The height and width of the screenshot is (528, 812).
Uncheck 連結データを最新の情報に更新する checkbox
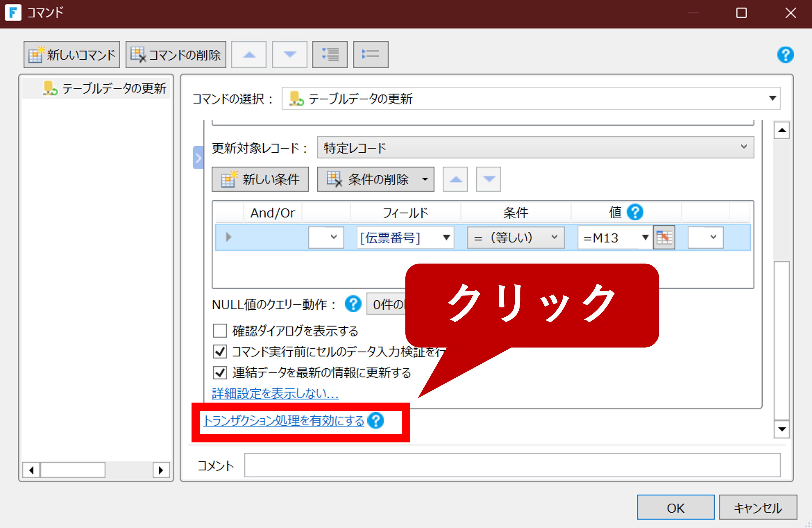point(220,372)
